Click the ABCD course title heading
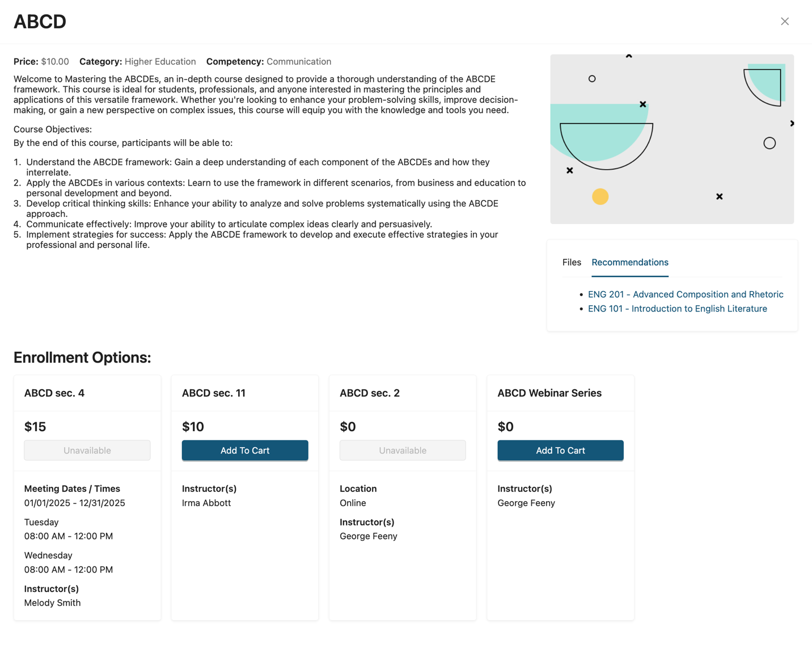Screen dimensions: 812x652 (x=40, y=22)
